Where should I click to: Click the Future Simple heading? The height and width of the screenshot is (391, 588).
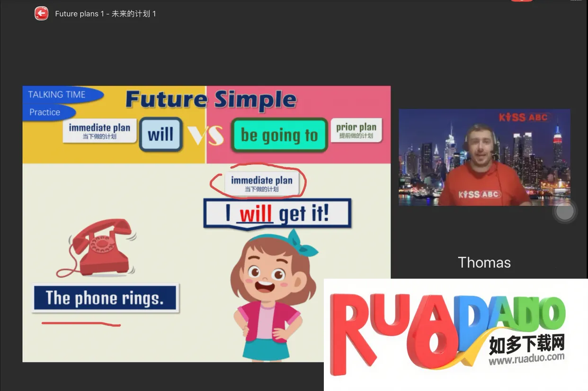click(211, 100)
